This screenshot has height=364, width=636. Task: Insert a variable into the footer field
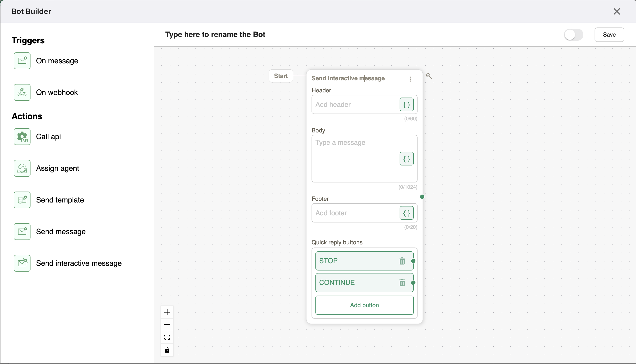(406, 213)
